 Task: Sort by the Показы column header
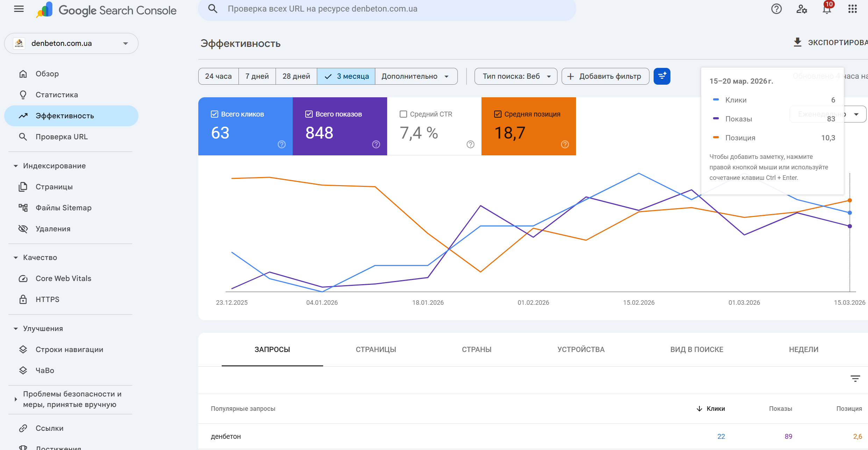pos(780,409)
